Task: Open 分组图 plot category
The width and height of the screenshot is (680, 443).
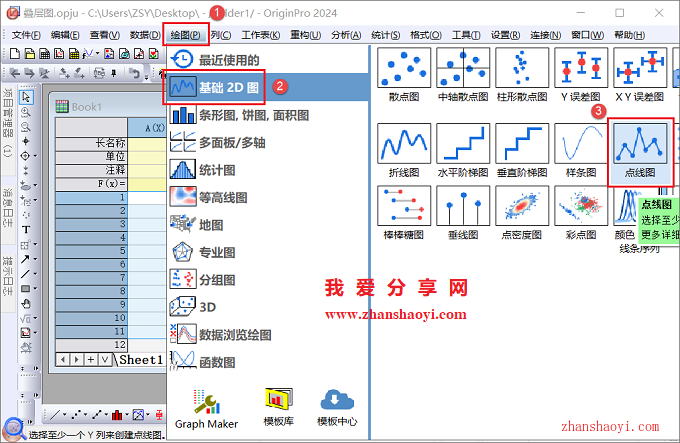Action: 268,280
